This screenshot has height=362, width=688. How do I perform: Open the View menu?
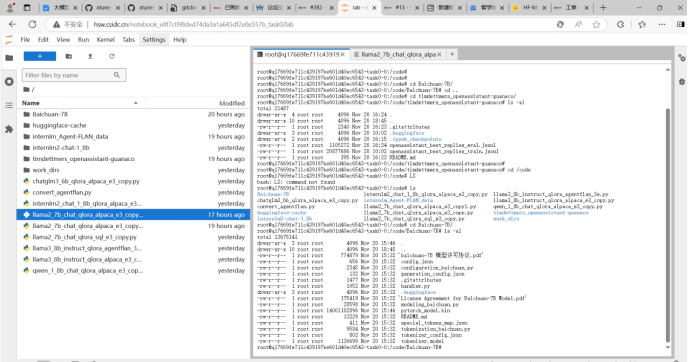[x=63, y=39]
